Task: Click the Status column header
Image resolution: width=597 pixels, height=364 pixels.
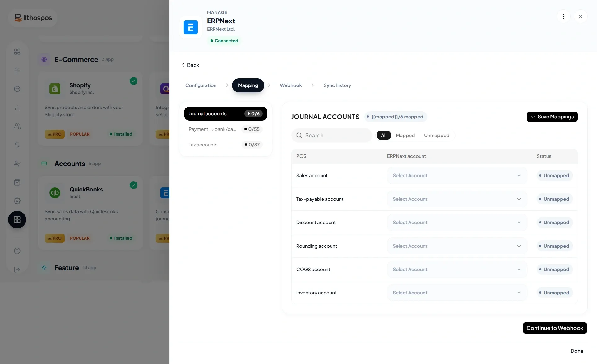Action: [x=544, y=156]
